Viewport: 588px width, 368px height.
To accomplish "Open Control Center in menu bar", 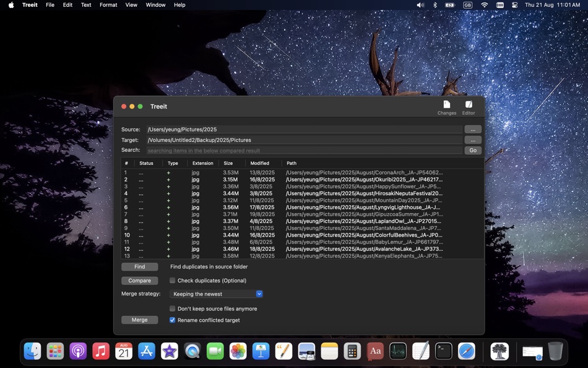I will [x=514, y=5].
